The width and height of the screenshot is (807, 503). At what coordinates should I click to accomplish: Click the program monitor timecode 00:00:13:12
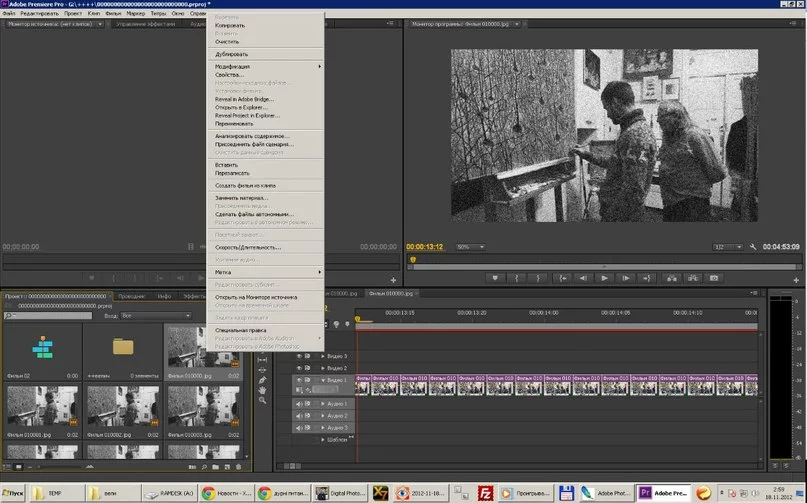[425, 247]
